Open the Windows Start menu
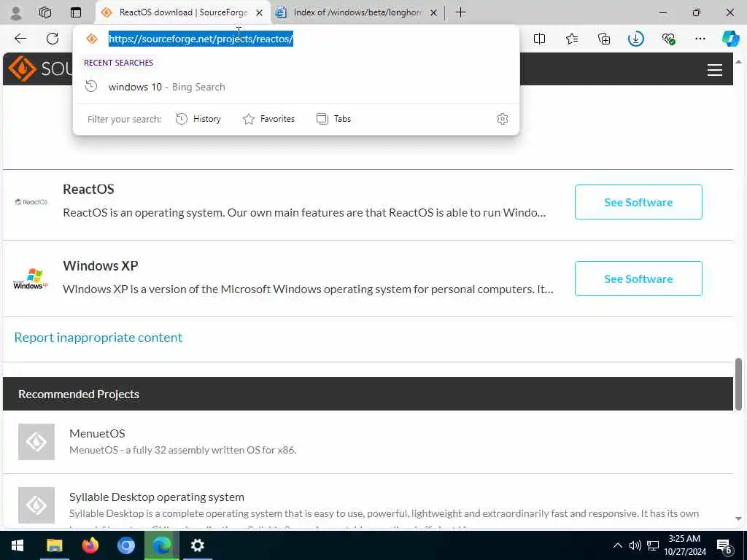This screenshot has width=747, height=560. pyautogui.click(x=18, y=545)
